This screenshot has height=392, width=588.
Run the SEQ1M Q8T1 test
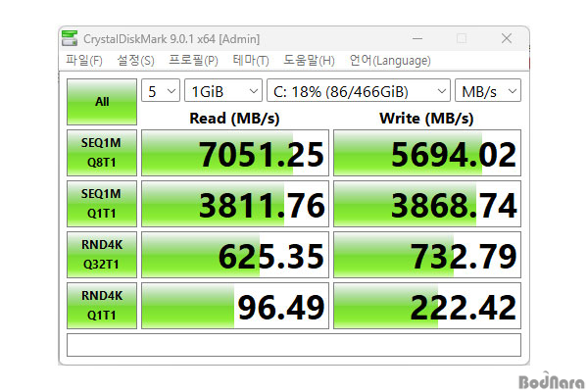coord(101,152)
